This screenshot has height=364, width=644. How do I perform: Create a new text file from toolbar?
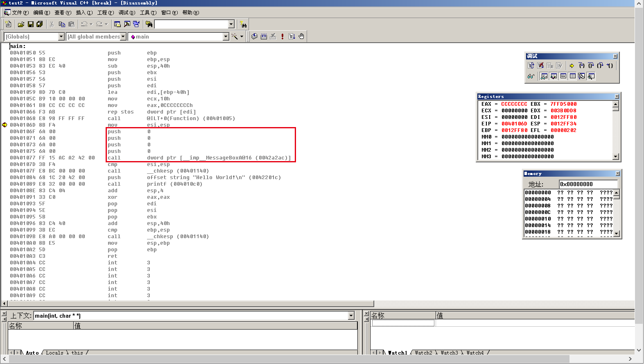pos(8,24)
